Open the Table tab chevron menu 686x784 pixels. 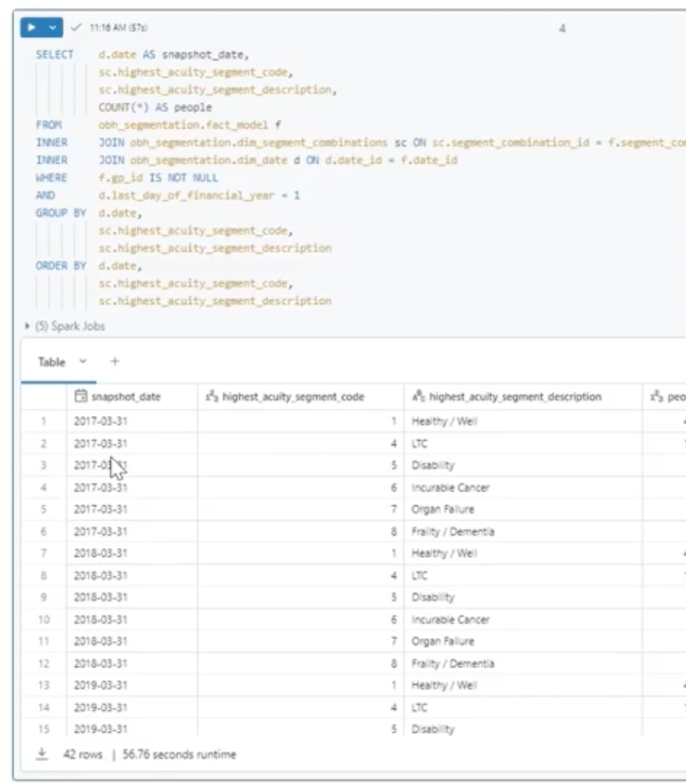pos(83,361)
